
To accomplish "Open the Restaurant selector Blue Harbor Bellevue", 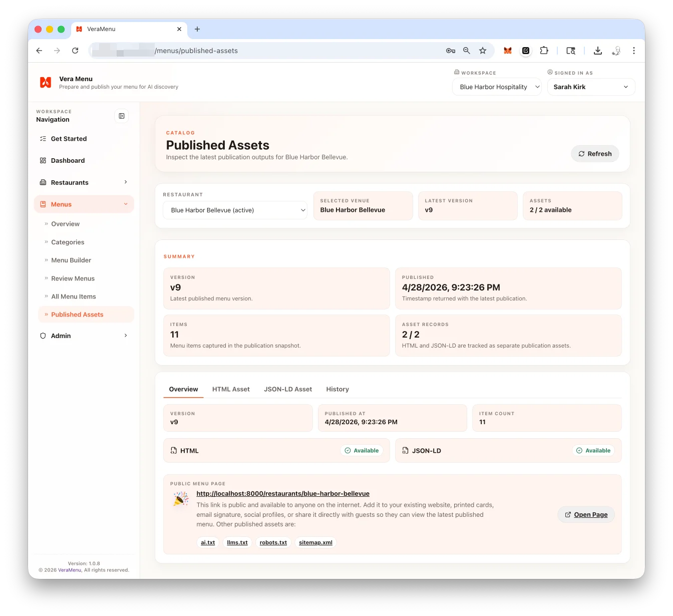I will tap(235, 210).
